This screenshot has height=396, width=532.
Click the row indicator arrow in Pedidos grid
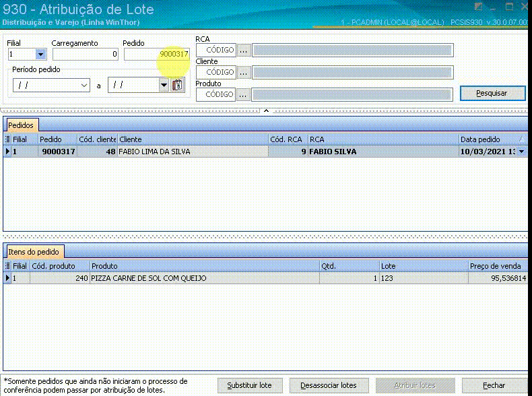tap(7, 152)
